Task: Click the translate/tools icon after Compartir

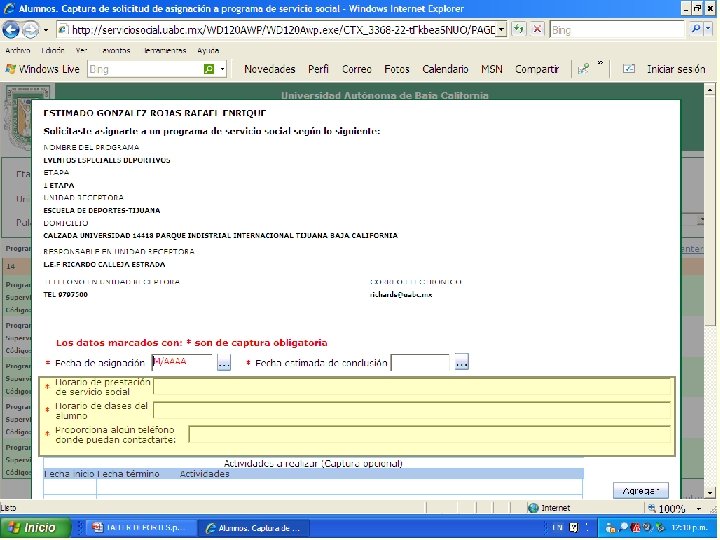Action: [583, 69]
